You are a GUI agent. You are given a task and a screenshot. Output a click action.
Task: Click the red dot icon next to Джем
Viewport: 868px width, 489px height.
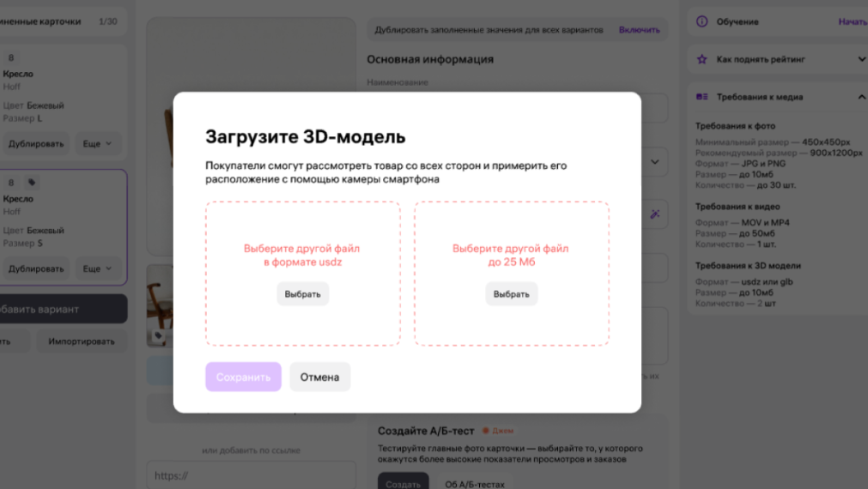click(485, 431)
